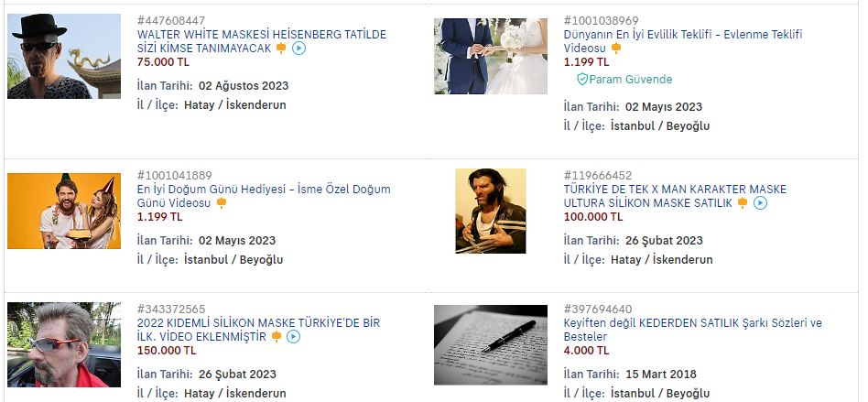Click orange badge icon on 2022 Kıdemli mask listing
The width and height of the screenshot is (868, 402).
coord(277,337)
